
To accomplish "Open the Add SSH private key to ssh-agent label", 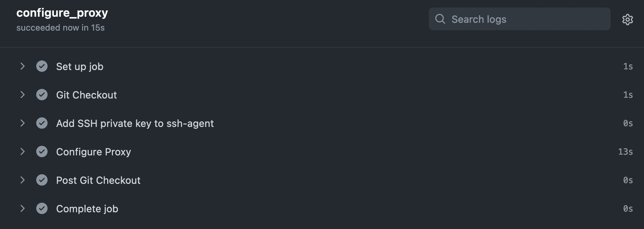I will point(135,123).
